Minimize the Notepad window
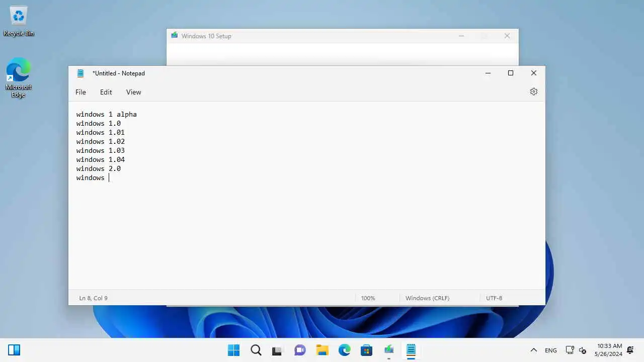 point(488,73)
